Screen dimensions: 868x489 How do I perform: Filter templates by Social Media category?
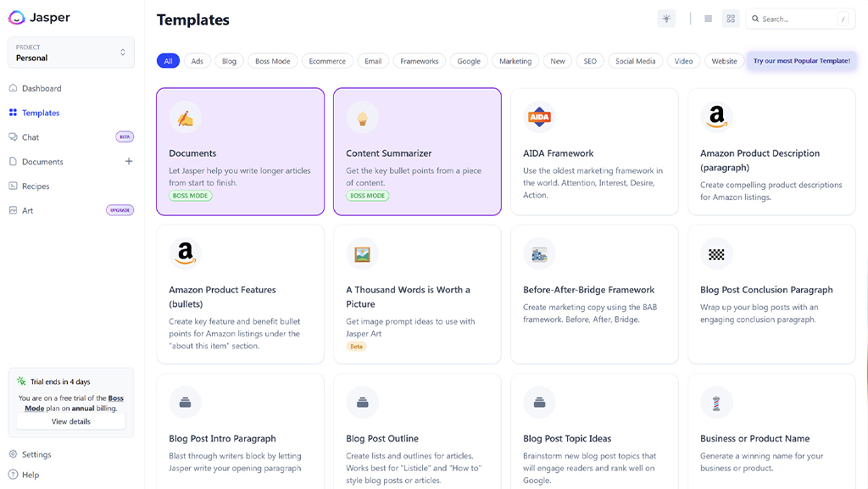635,61
